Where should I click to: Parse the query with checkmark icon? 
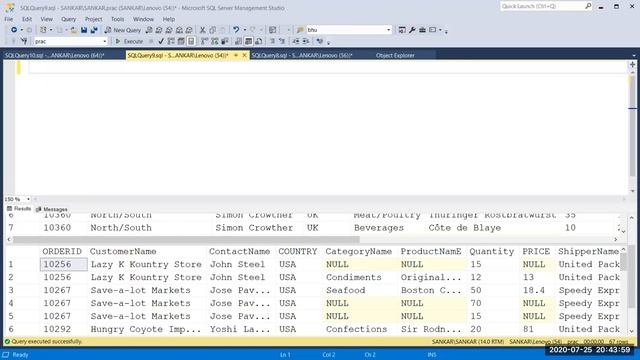click(x=161, y=41)
